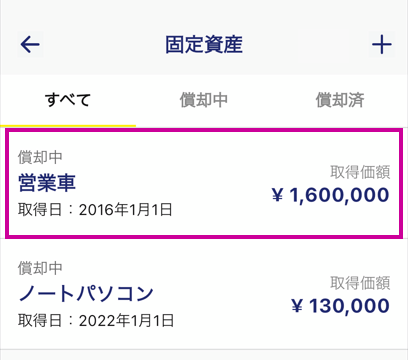Open the ノートパソコン asset entry
Screen dimensions: 408x360
click(x=204, y=294)
